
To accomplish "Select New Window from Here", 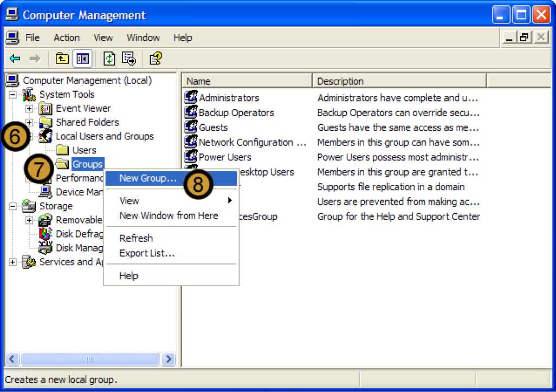I will coord(172,216).
